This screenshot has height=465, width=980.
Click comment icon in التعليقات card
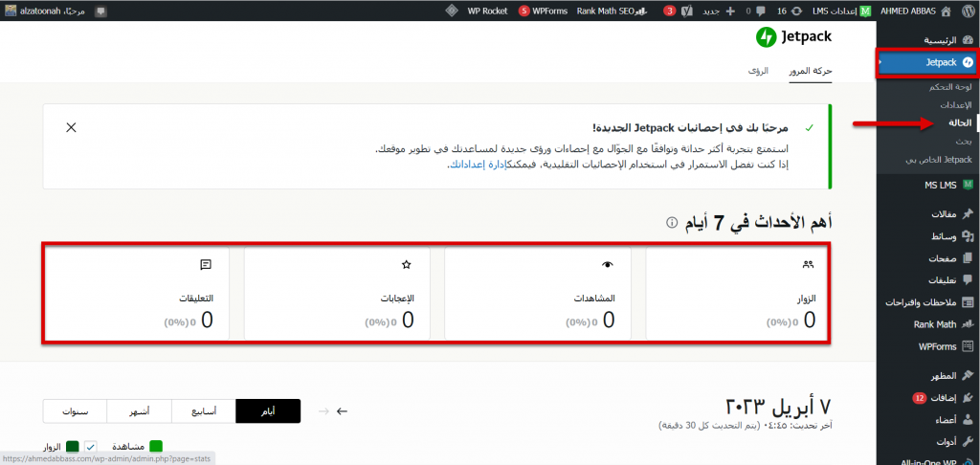pyautogui.click(x=205, y=264)
